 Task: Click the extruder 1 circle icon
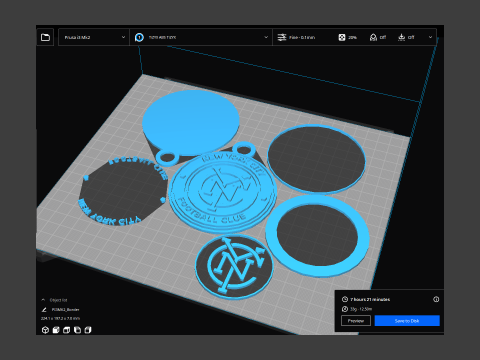click(x=139, y=37)
